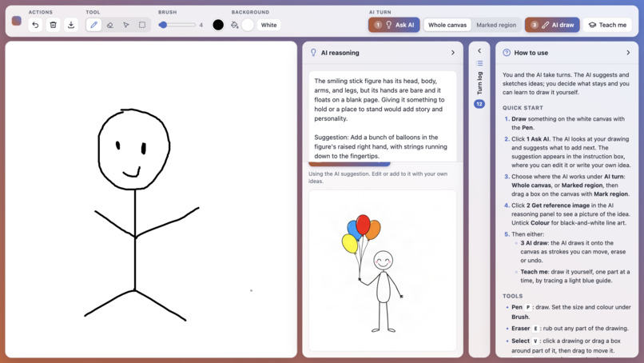Image resolution: width=644 pixels, height=363 pixels.
Task: Select the Pen tool
Action: [93, 25]
